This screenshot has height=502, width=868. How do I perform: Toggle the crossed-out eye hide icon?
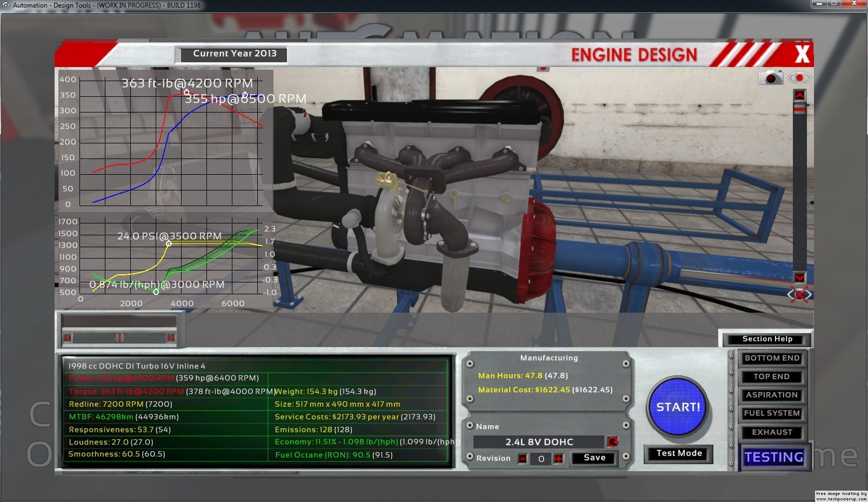(799, 295)
